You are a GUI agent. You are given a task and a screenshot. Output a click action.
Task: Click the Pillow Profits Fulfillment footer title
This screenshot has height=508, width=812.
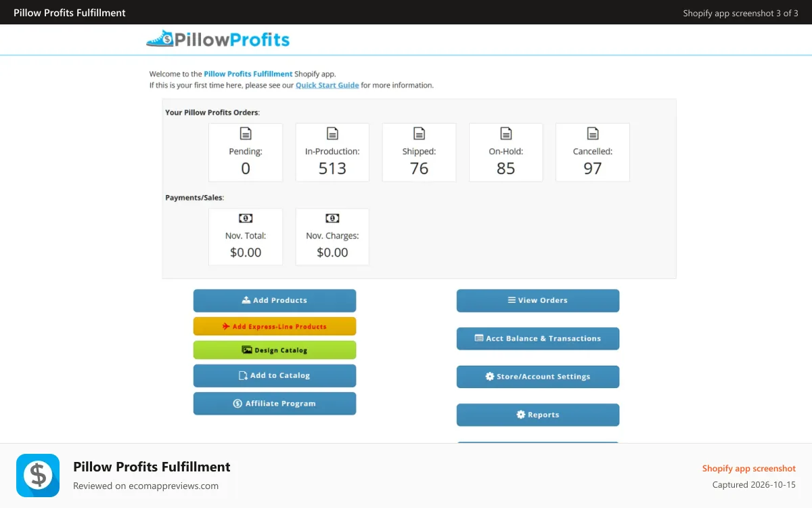152,467
